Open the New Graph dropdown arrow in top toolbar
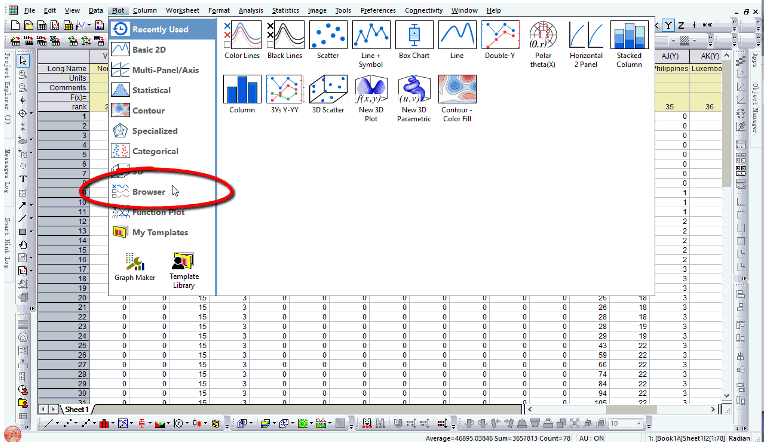769x442 pixels. 88,25
